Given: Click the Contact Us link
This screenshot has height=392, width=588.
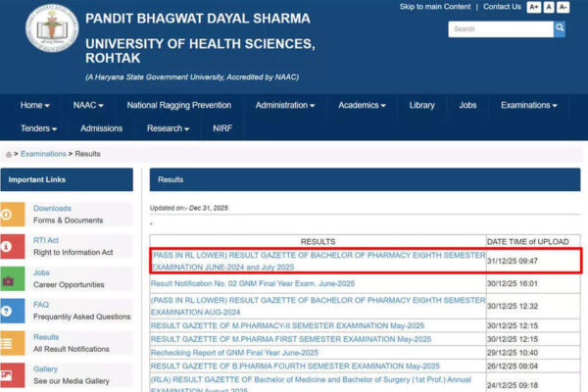Looking at the screenshot, I should [x=502, y=7].
